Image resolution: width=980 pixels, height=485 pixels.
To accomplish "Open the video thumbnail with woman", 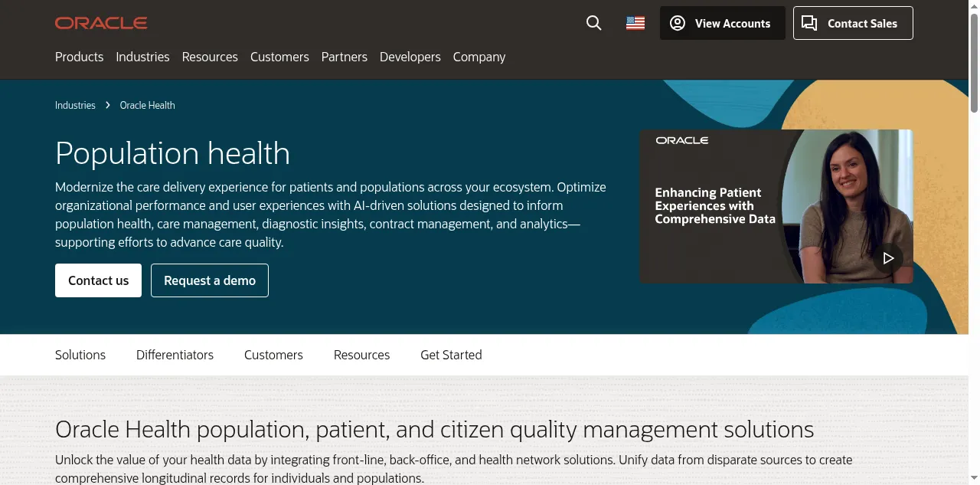I will tap(776, 207).
